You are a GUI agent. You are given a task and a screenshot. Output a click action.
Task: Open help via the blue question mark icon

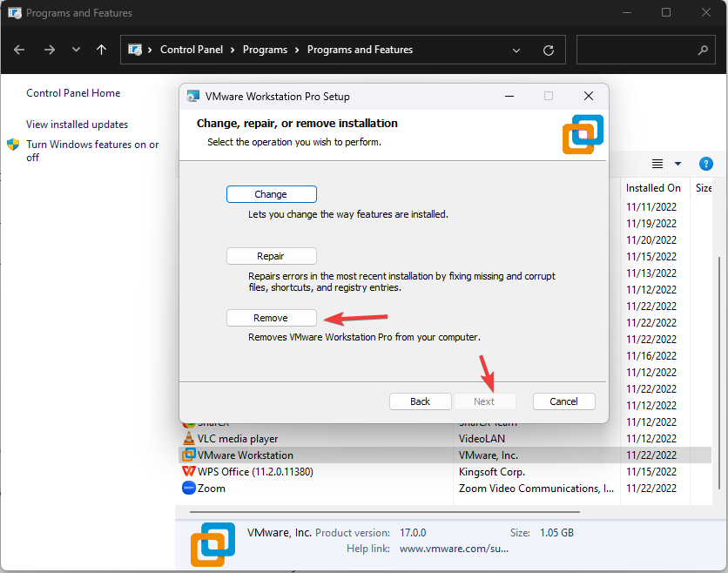[x=705, y=164]
